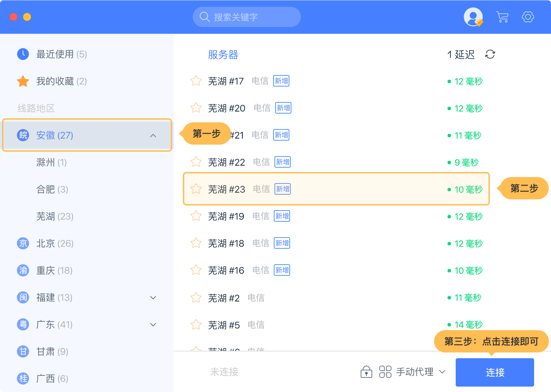Screen dimensions: 551x392
Task: Click the refresh latency icon
Action: 490,54
